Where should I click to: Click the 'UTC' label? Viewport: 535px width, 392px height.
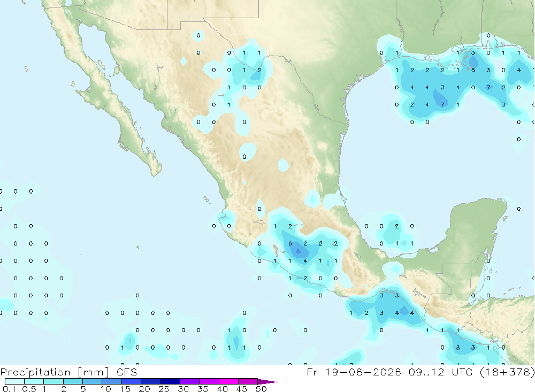[462, 372]
